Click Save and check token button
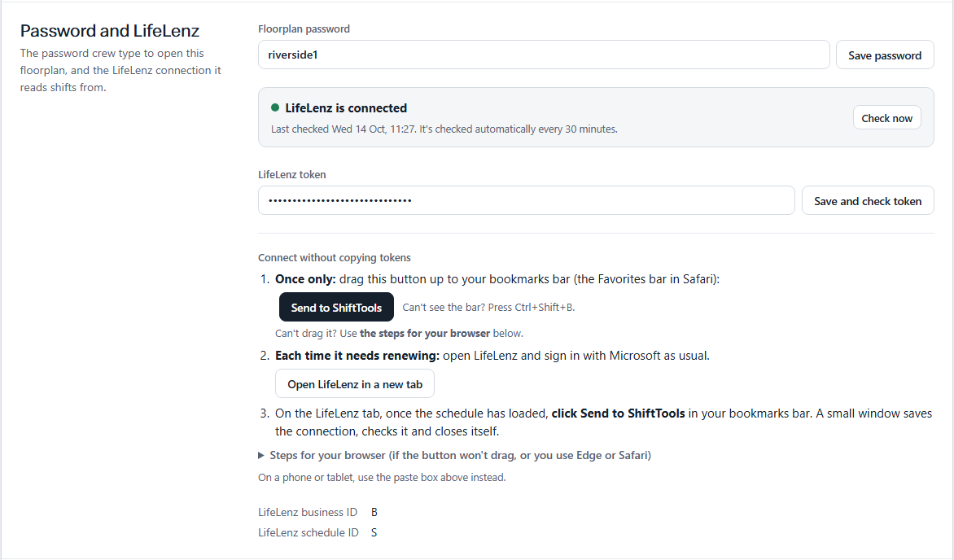 pos(868,200)
